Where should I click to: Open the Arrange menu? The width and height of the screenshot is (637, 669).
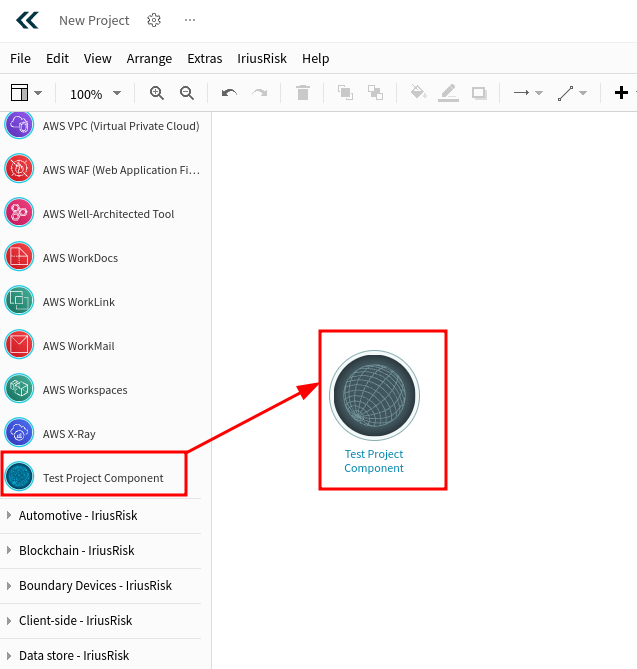(x=149, y=58)
